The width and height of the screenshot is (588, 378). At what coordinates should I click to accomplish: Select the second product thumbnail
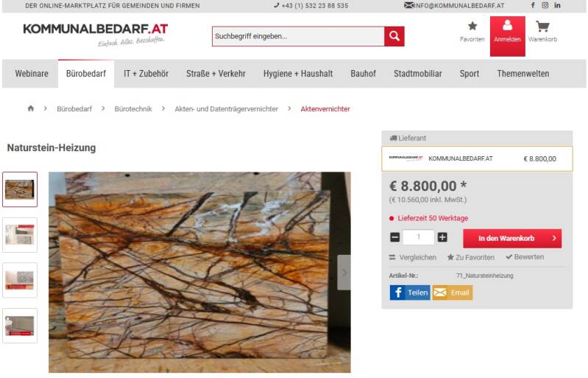tap(20, 235)
